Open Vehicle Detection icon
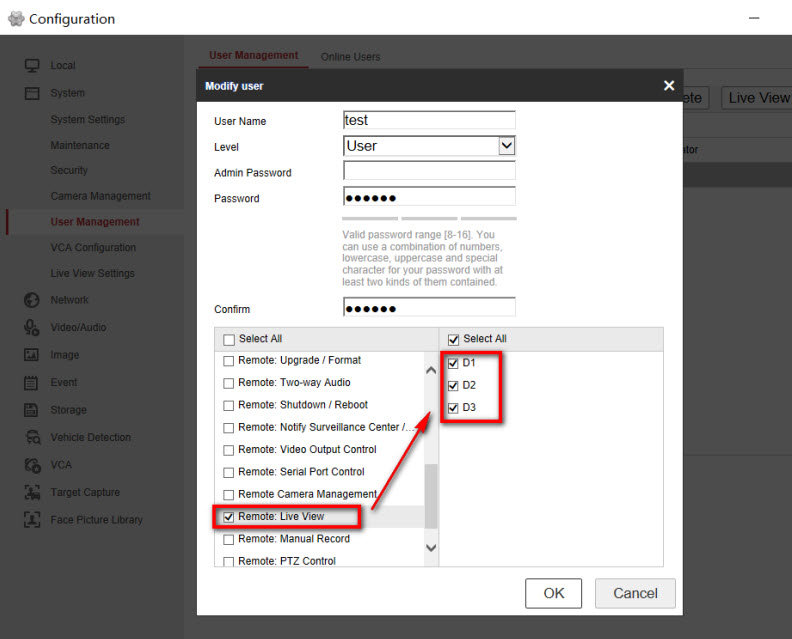 [32, 437]
